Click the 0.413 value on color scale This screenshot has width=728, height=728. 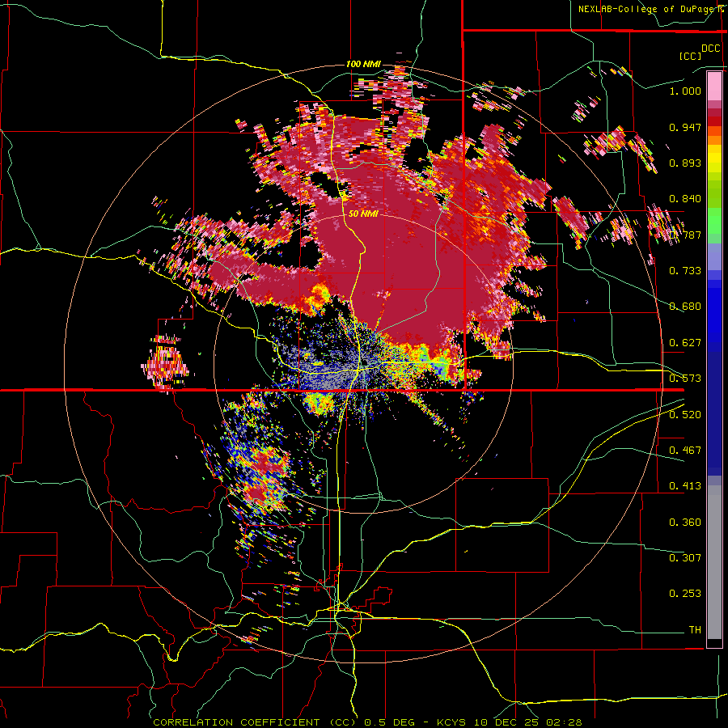[685, 486]
